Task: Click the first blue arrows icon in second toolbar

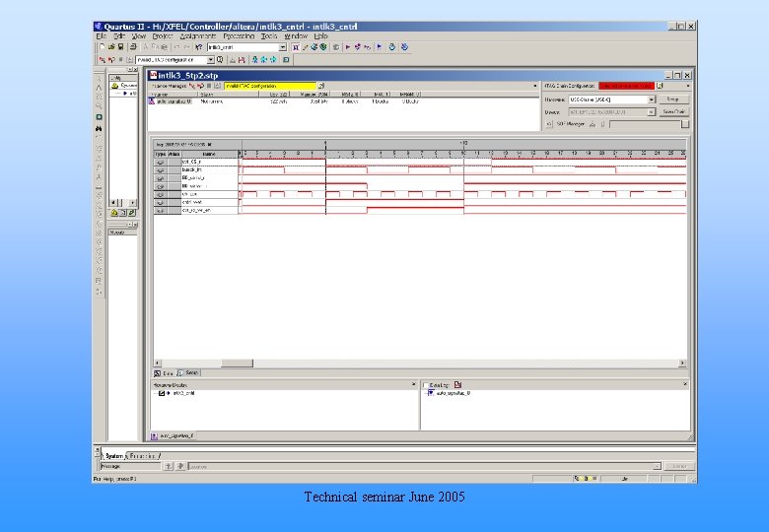Action: pyautogui.click(x=255, y=60)
